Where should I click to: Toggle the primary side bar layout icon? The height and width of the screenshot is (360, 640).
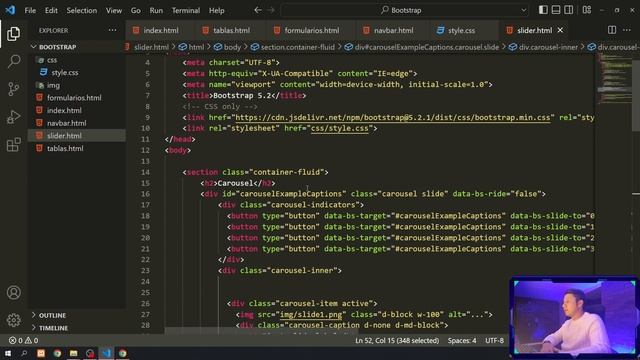543,10
